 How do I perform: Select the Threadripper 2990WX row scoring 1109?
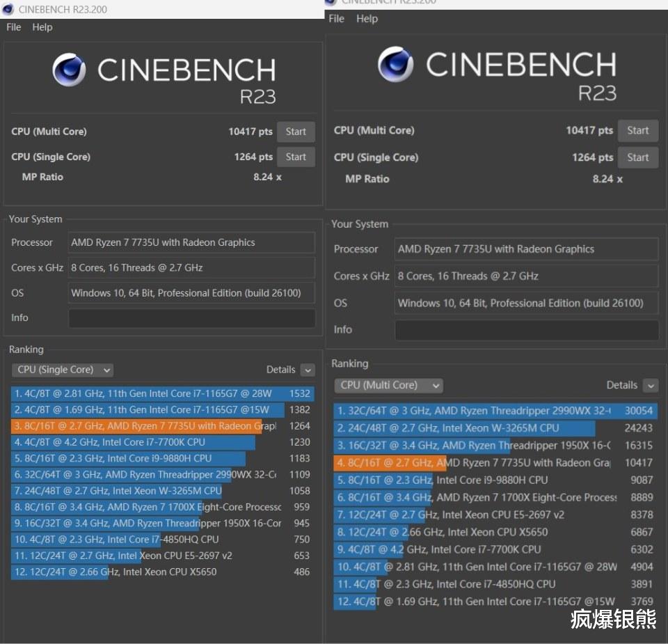[x=163, y=474]
